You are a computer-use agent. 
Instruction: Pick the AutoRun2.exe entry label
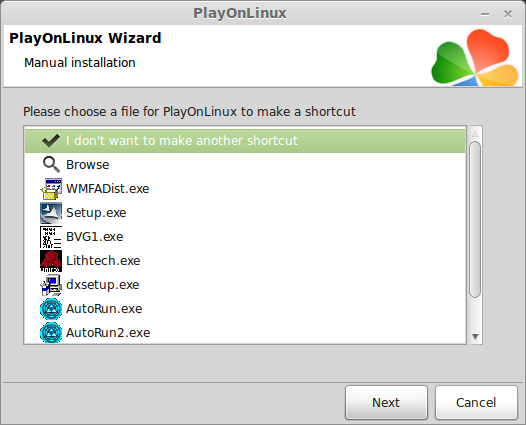[x=108, y=333]
